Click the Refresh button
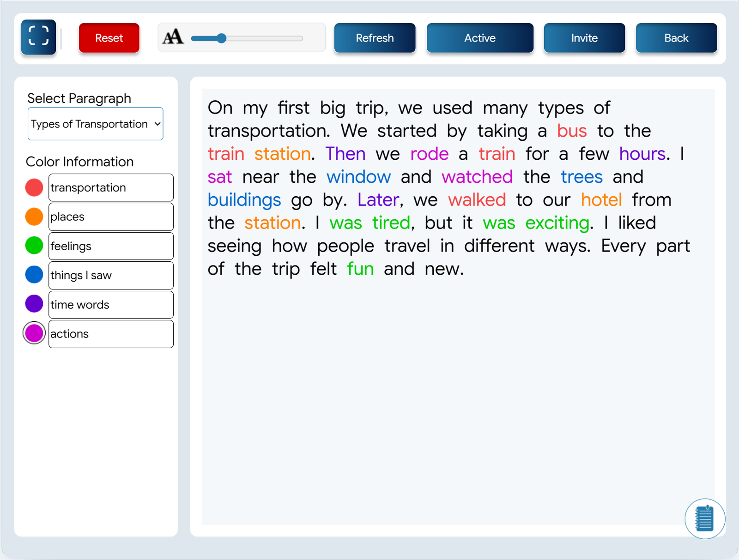The height and width of the screenshot is (560, 739). point(375,38)
